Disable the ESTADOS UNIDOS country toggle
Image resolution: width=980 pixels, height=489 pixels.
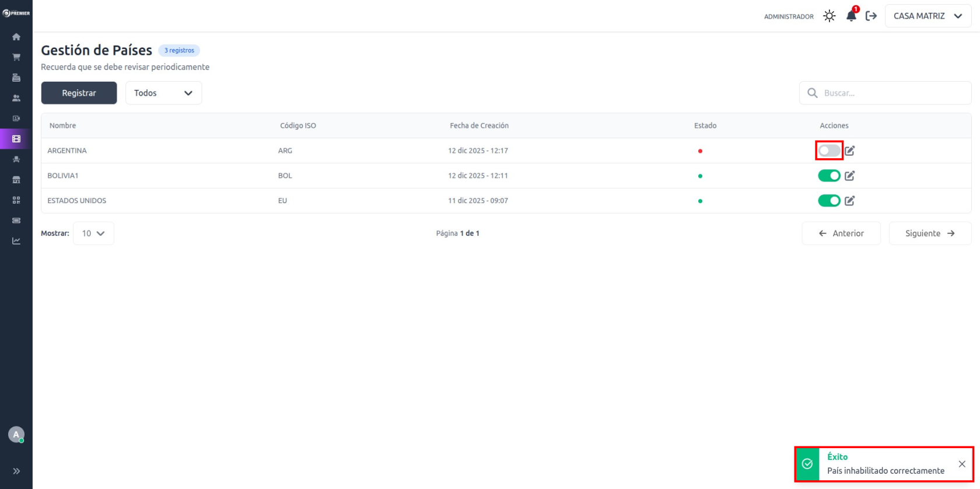(829, 201)
